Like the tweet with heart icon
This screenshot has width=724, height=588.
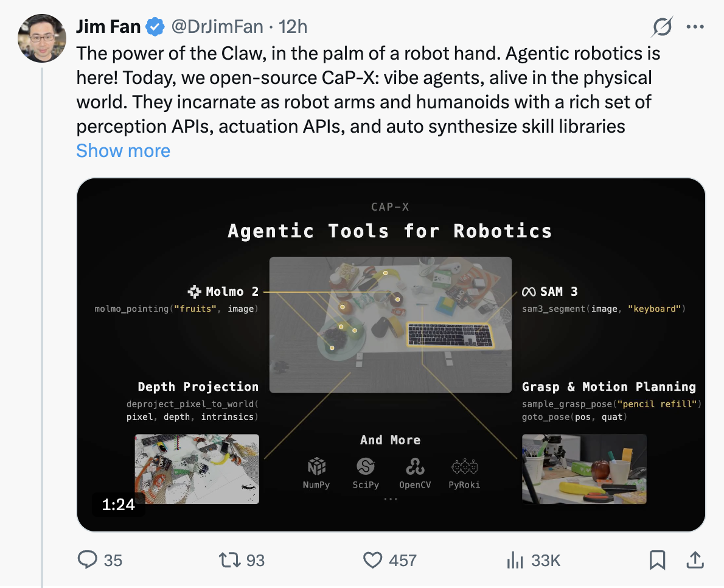click(372, 559)
